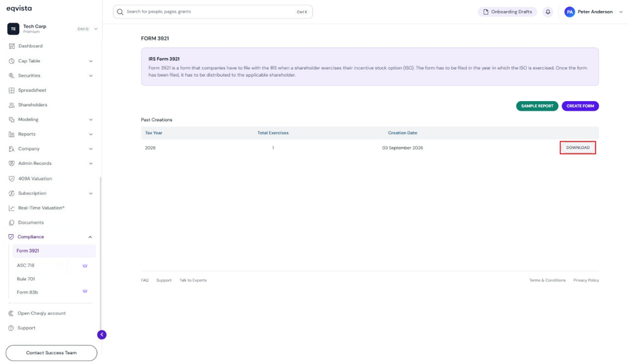Click the Dashboard icon in sidebar
Viewport: 628px width, 364px height.
[x=12, y=46]
